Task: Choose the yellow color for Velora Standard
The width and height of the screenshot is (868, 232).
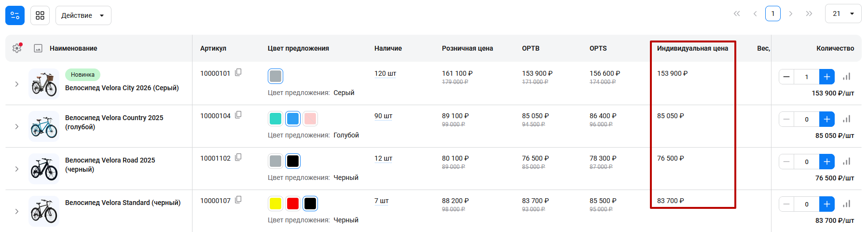Action: click(276, 204)
